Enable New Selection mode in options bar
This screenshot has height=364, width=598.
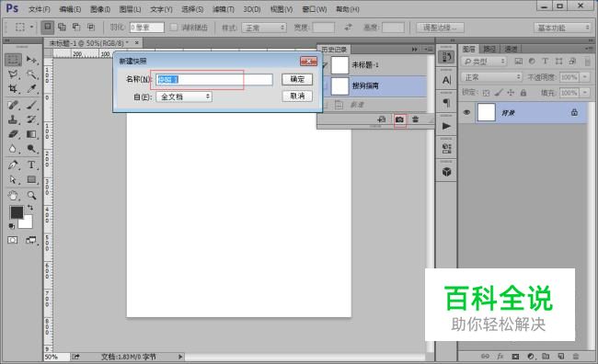(47, 27)
